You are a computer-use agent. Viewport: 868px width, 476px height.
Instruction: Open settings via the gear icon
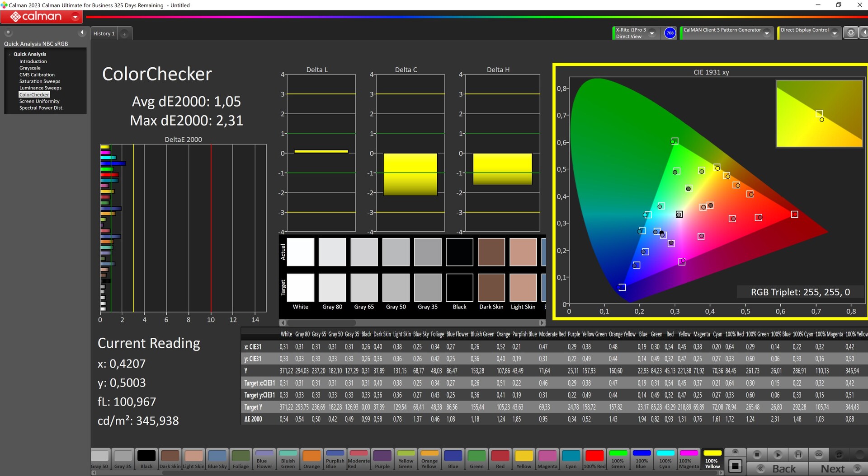pyautogui.click(x=851, y=33)
